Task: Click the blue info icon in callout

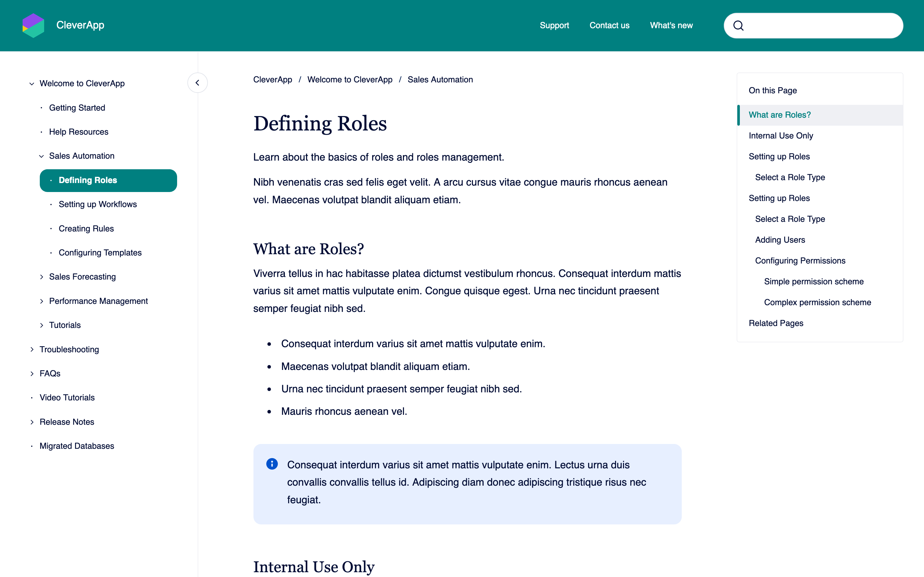Action: coord(272,464)
